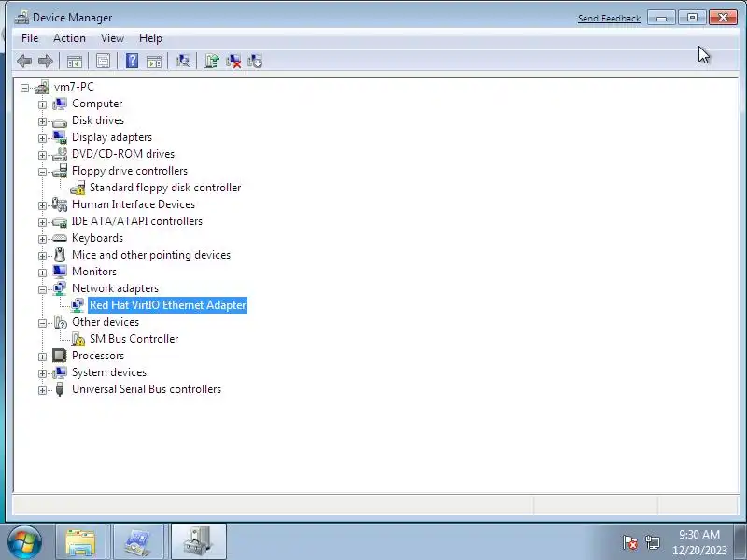Click the Disable device toolbar icon

(255, 61)
